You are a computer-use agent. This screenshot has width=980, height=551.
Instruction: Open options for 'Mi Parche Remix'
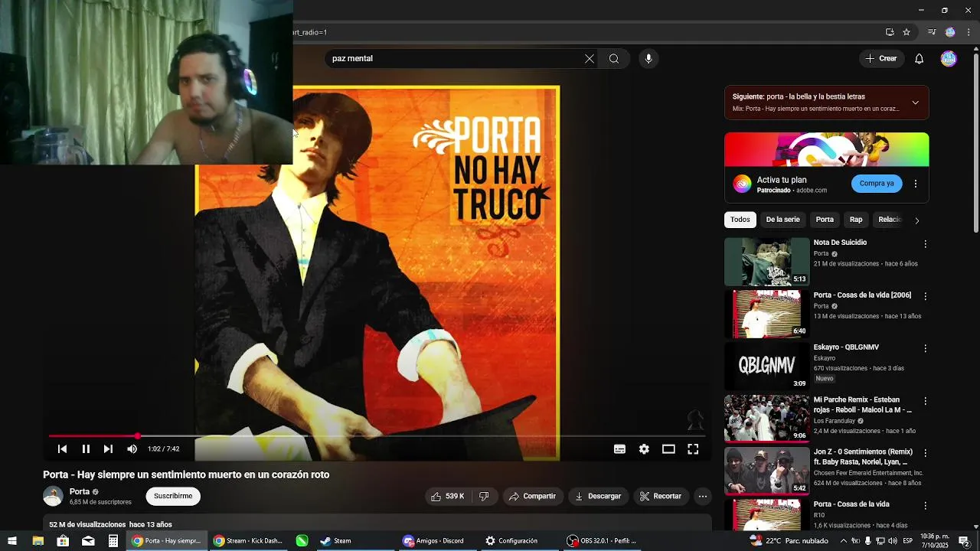tap(926, 401)
